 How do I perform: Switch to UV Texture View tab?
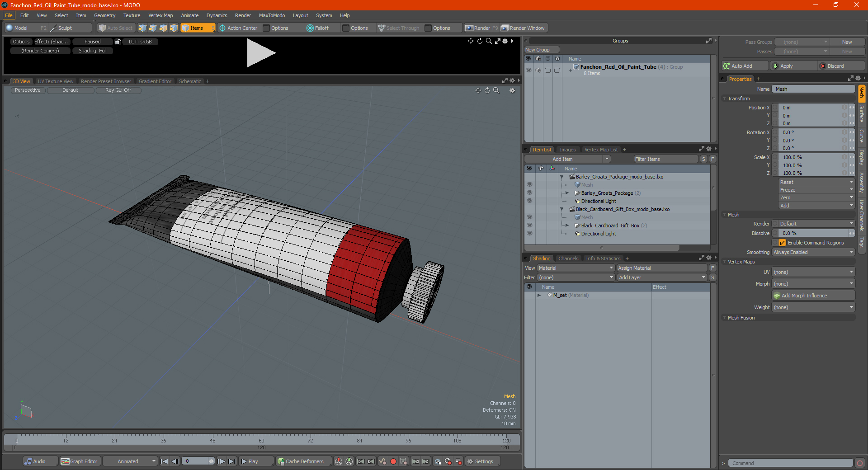coord(56,81)
